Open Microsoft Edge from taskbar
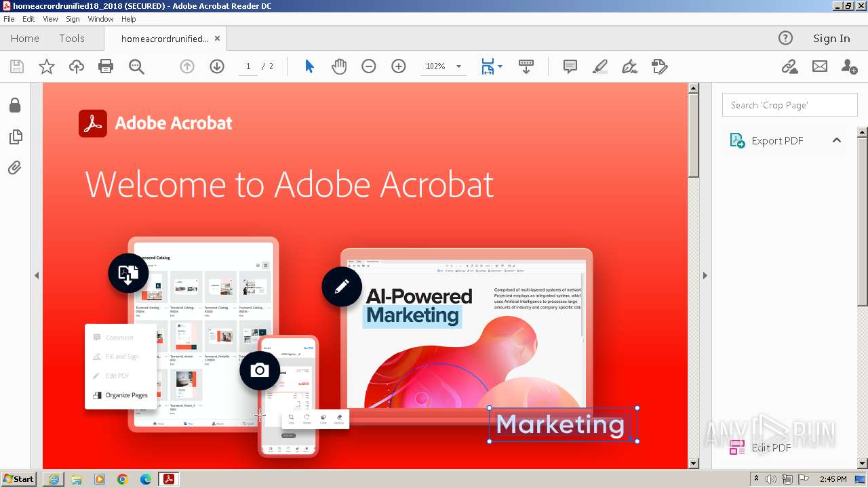This screenshot has width=868, height=488. [x=146, y=479]
